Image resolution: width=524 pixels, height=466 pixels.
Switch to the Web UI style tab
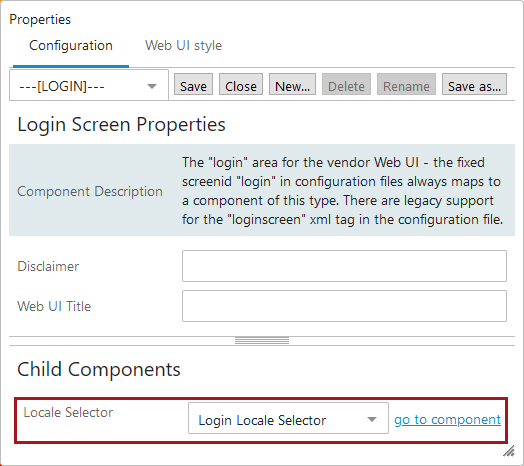[183, 45]
